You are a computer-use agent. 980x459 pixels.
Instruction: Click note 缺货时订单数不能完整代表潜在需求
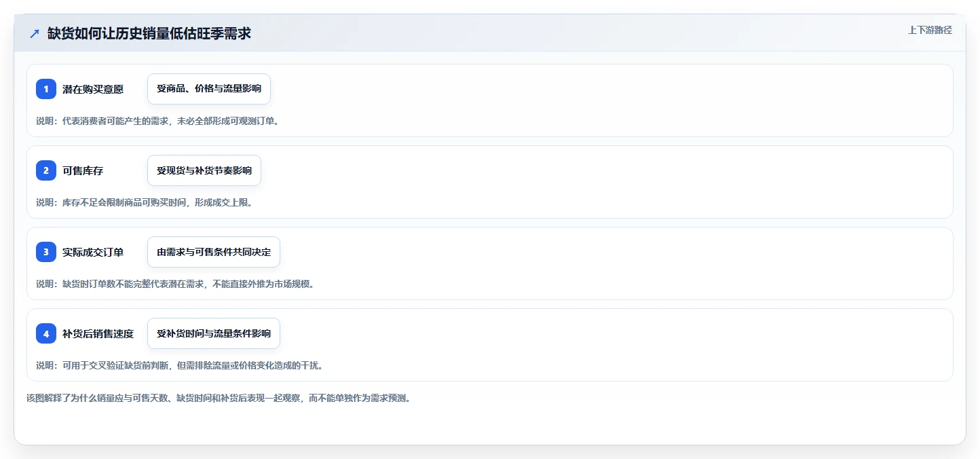point(175,284)
